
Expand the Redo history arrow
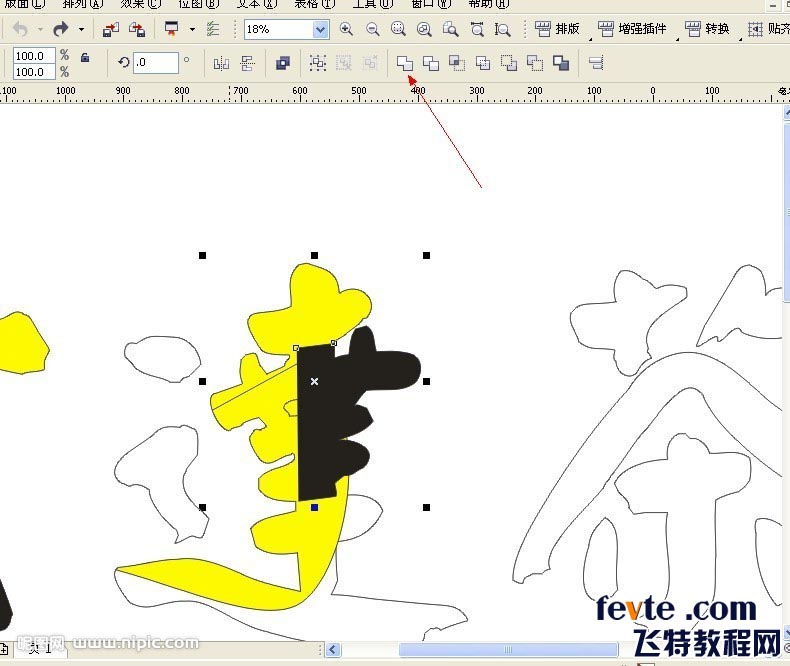(x=81, y=29)
